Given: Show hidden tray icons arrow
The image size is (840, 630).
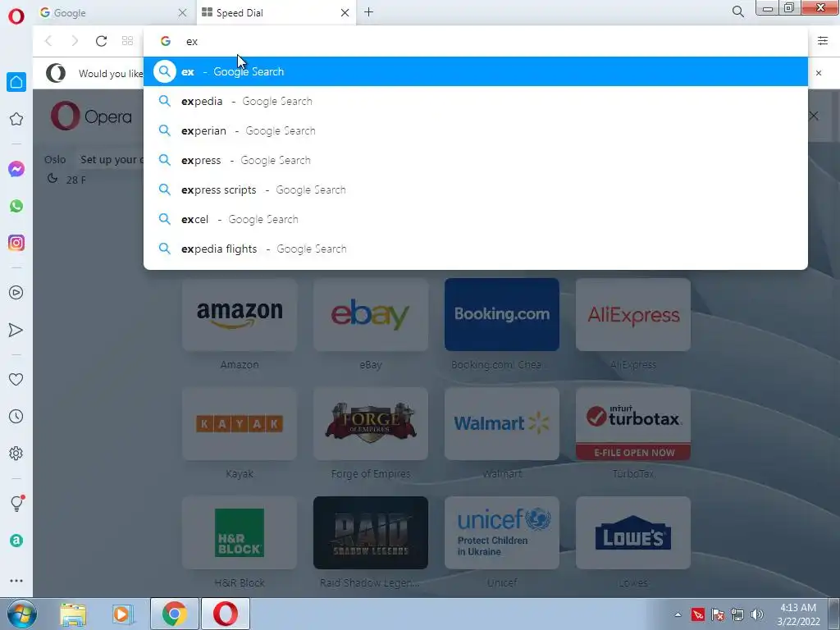Looking at the screenshot, I should (x=678, y=614).
